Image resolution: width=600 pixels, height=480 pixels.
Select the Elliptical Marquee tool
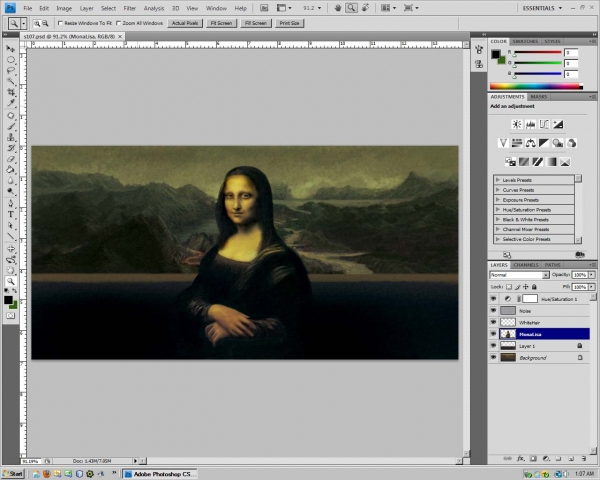point(10,60)
